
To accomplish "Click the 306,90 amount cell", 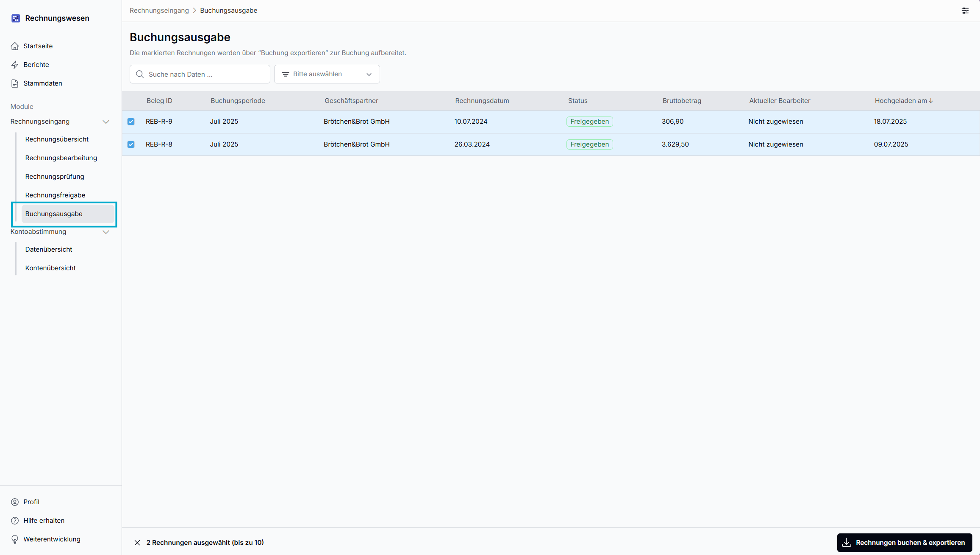I will coord(672,122).
